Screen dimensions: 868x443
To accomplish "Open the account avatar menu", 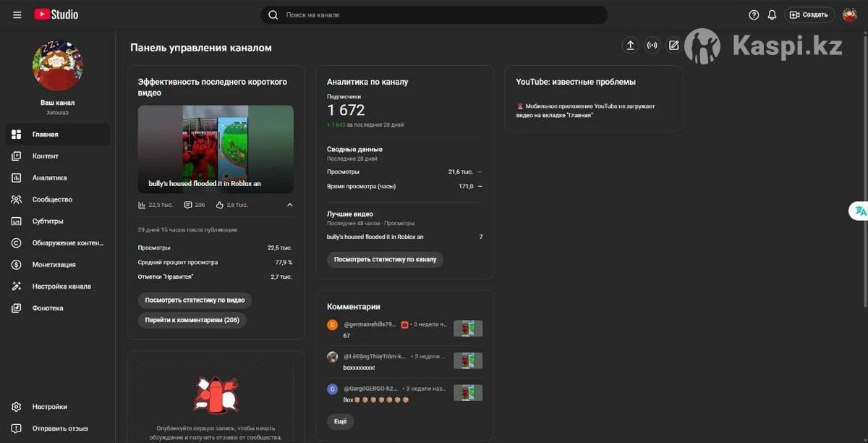I will pyautogui.click(x=849, y=14).
